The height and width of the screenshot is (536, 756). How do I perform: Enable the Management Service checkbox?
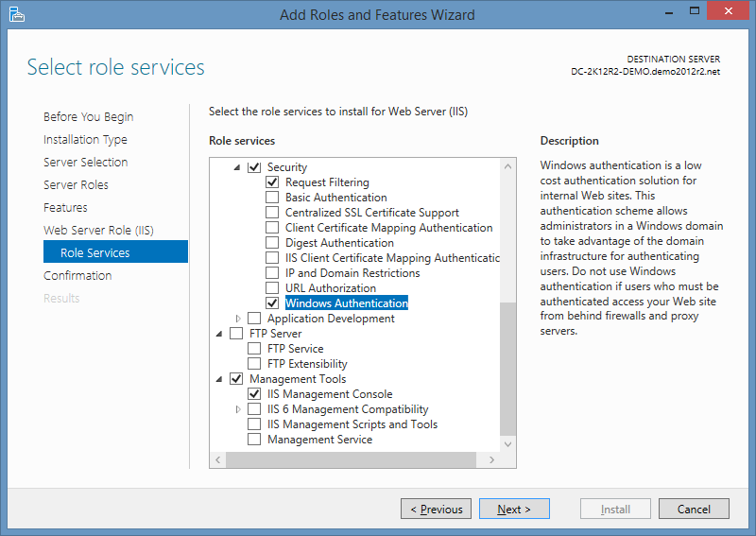254,440
